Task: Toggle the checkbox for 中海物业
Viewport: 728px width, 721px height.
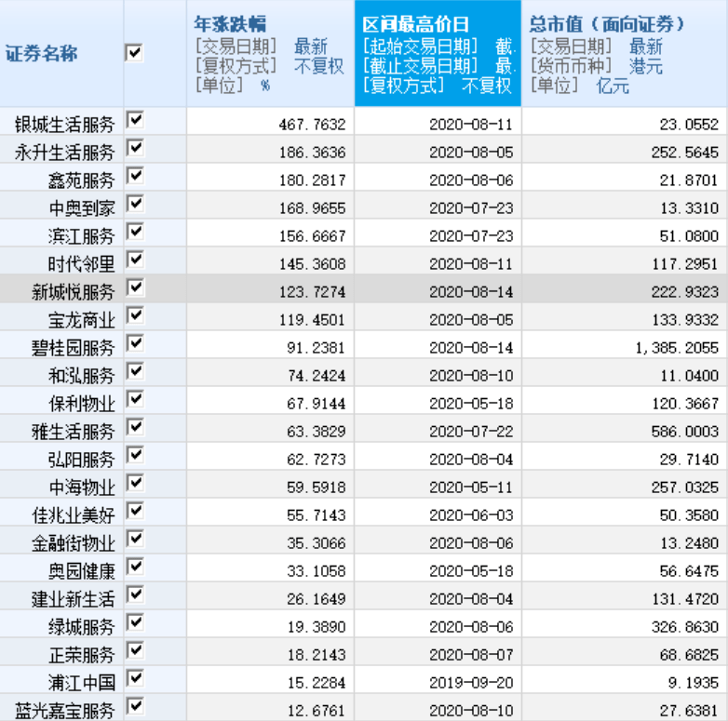Action: [135, 483]
